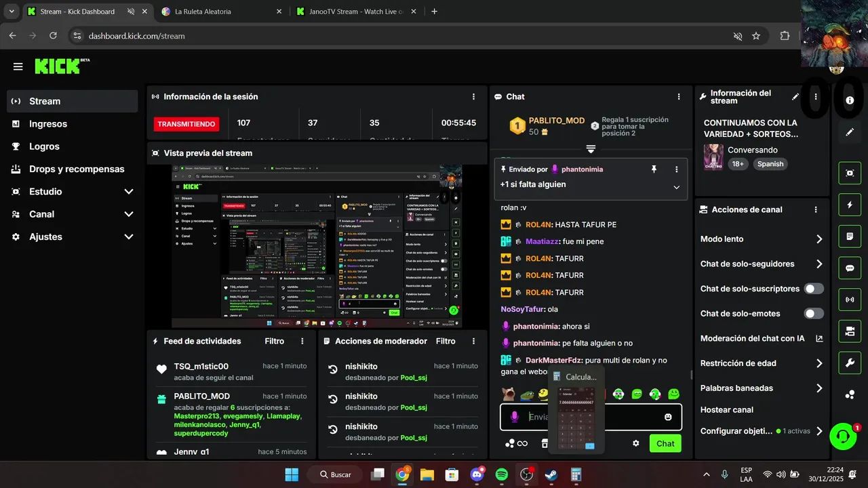Screen dimensions: 868x488
Task: Open the options menu of the pinned message
Action: click(x=676, y=169)
